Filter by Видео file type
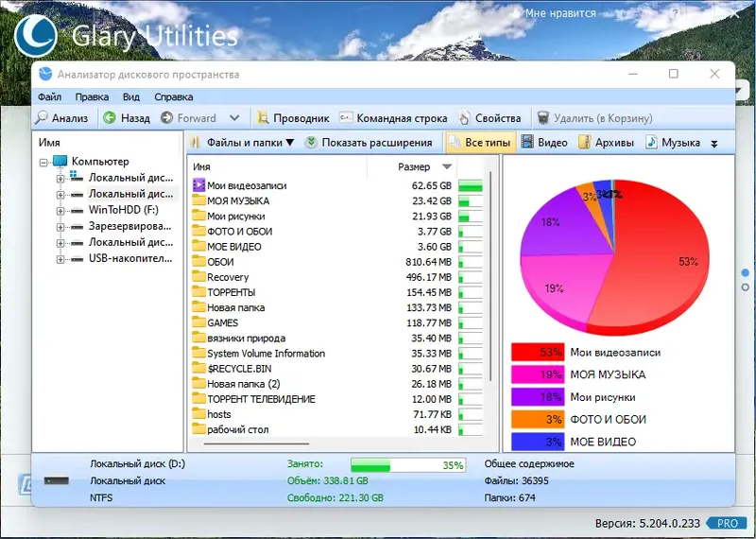 pos(544,143)
